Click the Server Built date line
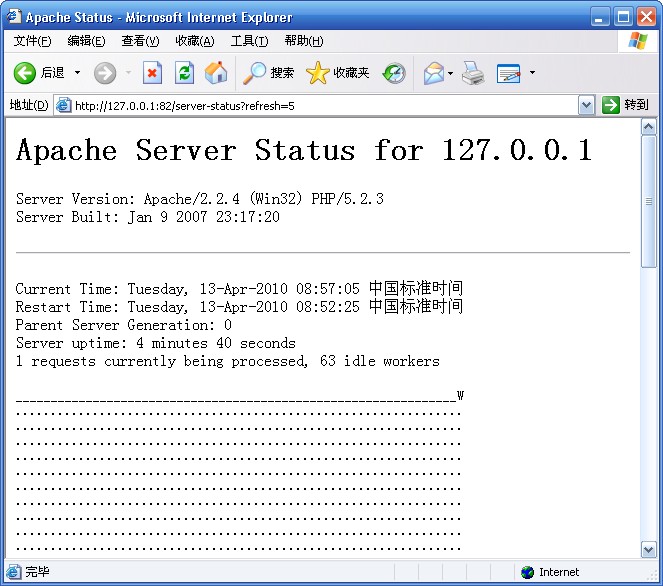 click(148, 217)
